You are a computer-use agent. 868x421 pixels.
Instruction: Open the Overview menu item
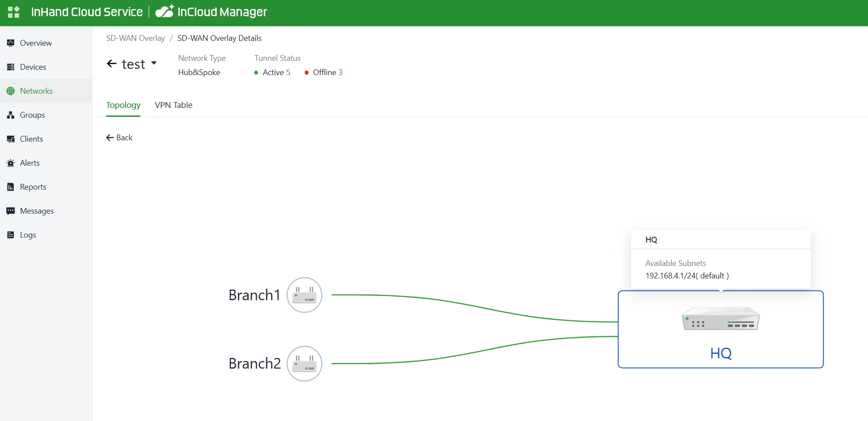(46, 43)
